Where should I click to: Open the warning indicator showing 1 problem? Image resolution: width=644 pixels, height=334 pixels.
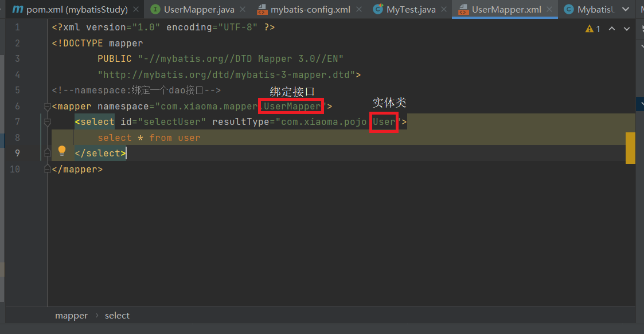(x=592, y=29)
